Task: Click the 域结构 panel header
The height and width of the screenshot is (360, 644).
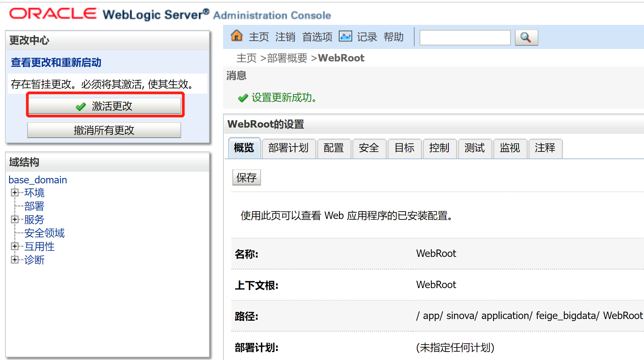Action: pos(107,162)
